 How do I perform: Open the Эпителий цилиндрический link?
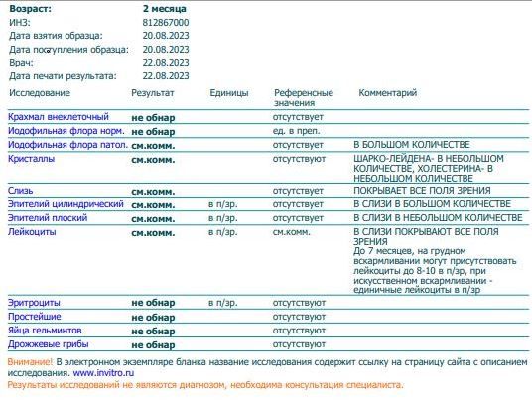[x=66, y=204]
